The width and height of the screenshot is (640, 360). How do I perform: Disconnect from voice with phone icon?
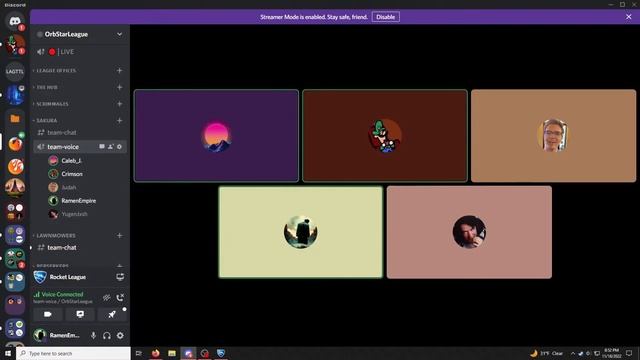[x=120, y=298]
